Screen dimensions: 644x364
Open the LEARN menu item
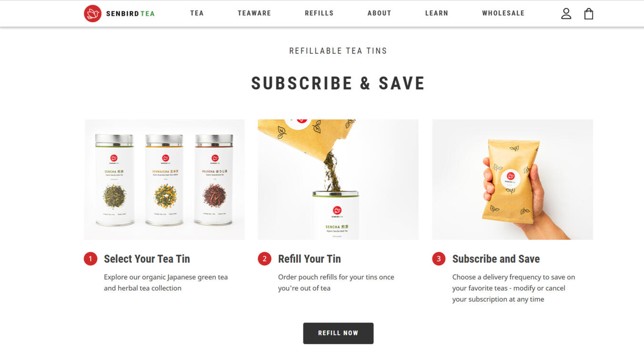tap(437, 13)
